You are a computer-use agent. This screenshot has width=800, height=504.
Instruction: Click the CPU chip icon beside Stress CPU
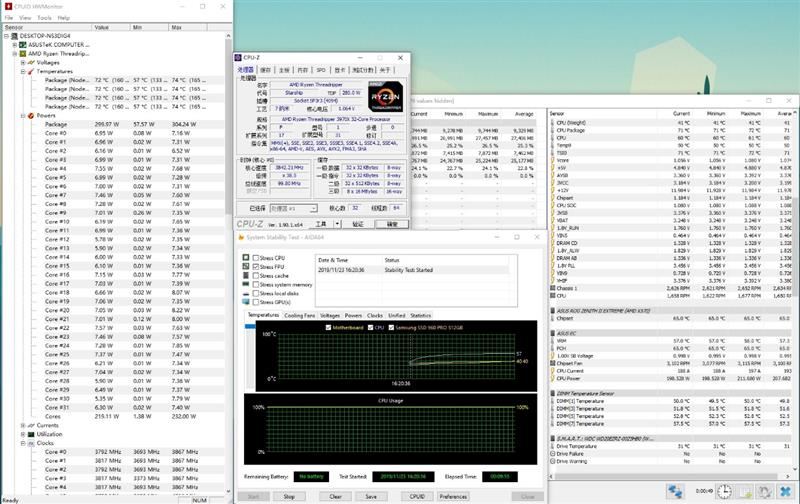246,258
